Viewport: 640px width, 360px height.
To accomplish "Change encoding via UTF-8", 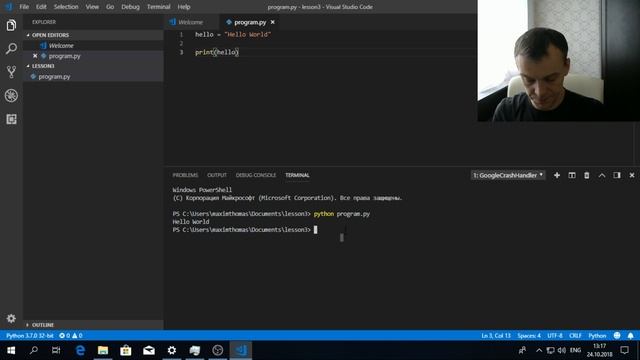I will (555, 336).
